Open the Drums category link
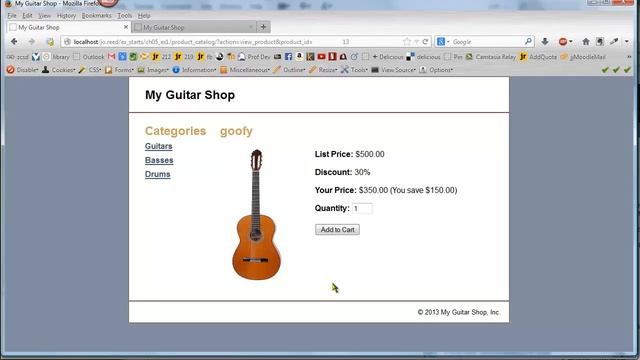 (158, 174)
